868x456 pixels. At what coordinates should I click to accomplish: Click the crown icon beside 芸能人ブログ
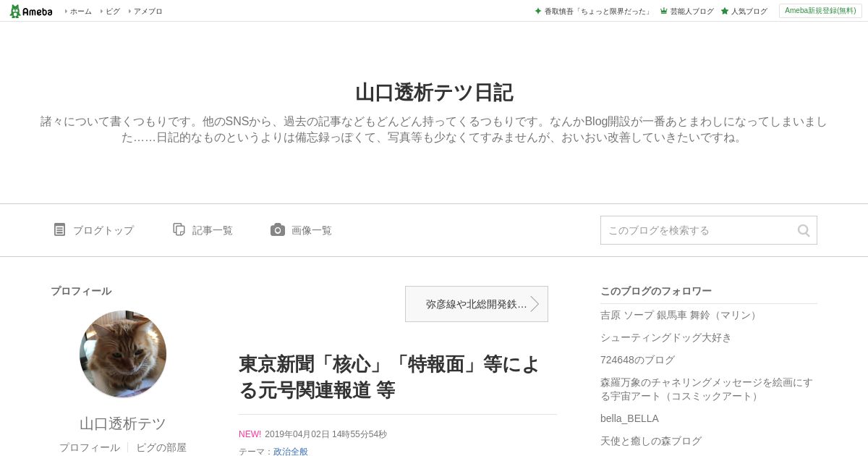click(x=663, y=12)
